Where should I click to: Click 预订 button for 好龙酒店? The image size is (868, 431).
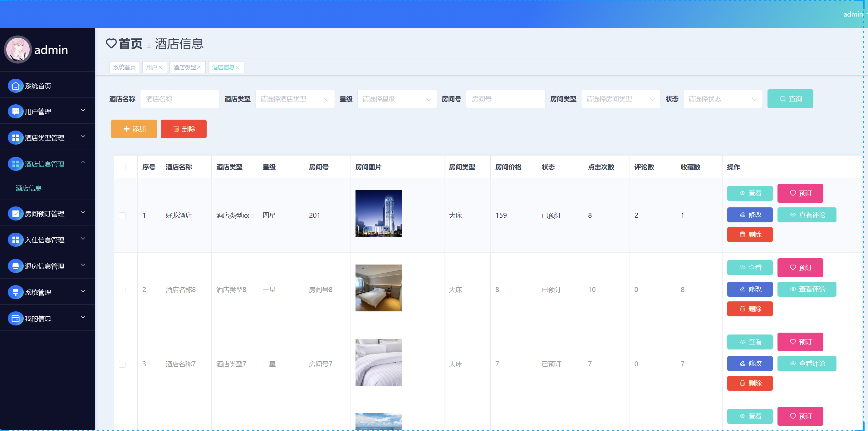coord(800,194)
